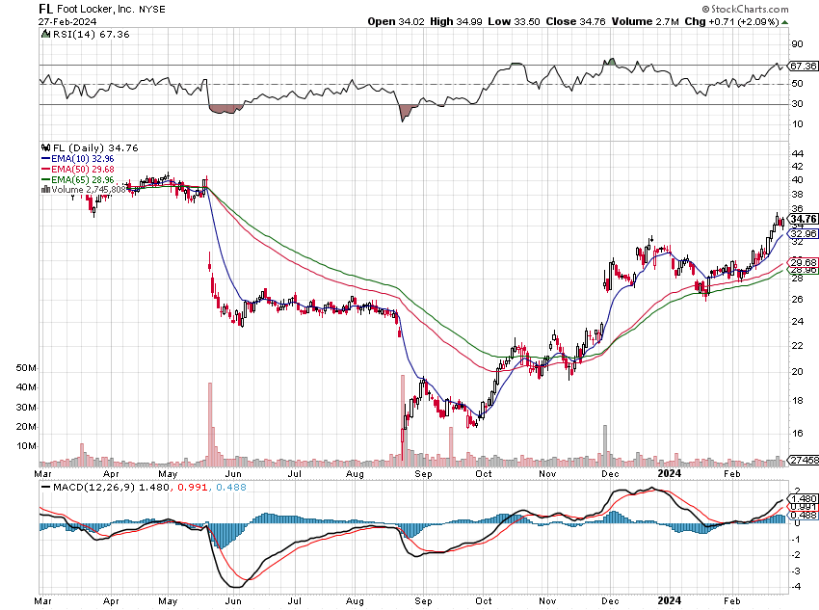The width and height of the screenshot is (819, 610).
Task: Click the -4 level on MACD axis
Action: pos(796,586)
